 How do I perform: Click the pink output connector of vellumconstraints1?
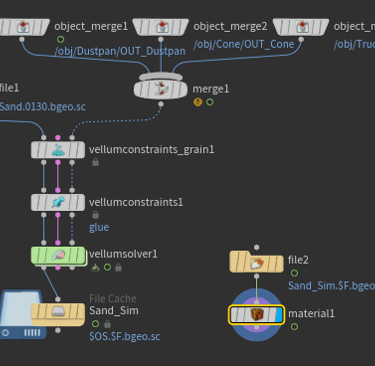point(58,215)
